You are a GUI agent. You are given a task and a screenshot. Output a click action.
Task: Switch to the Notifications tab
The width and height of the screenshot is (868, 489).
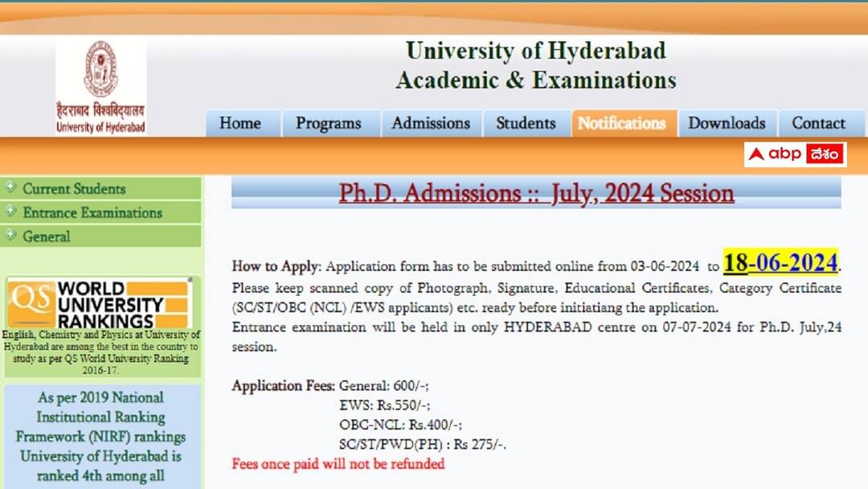coord(624,123)
